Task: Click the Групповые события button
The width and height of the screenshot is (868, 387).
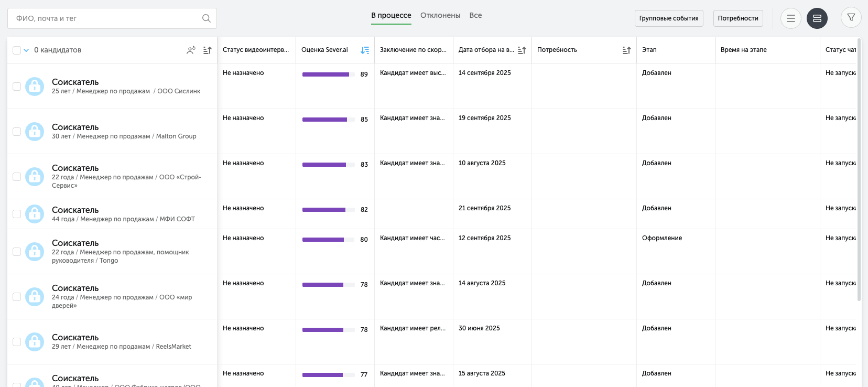Action: 668,18
